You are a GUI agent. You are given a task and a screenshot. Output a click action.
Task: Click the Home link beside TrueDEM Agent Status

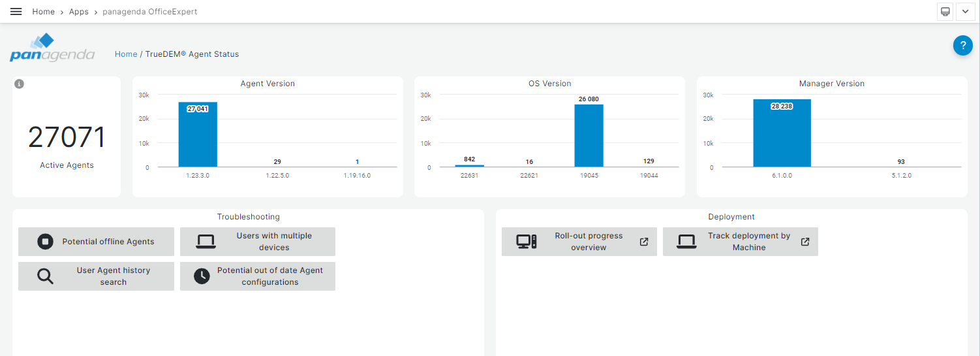126,54
